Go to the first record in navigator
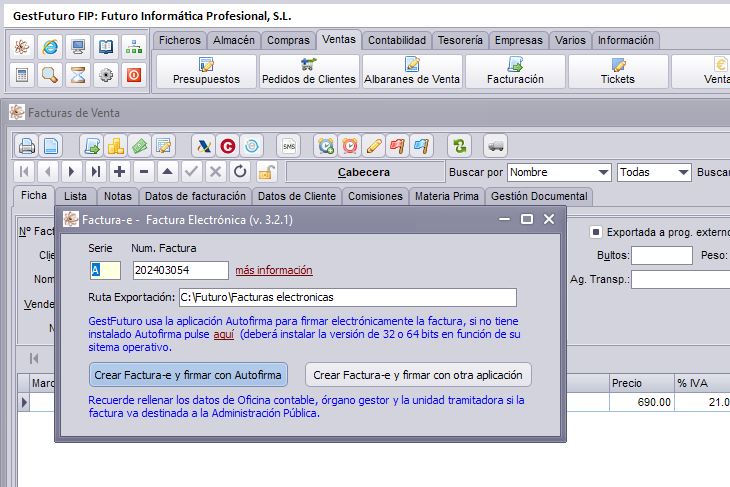This screenshot has width=730, height=487. point(24,172)
